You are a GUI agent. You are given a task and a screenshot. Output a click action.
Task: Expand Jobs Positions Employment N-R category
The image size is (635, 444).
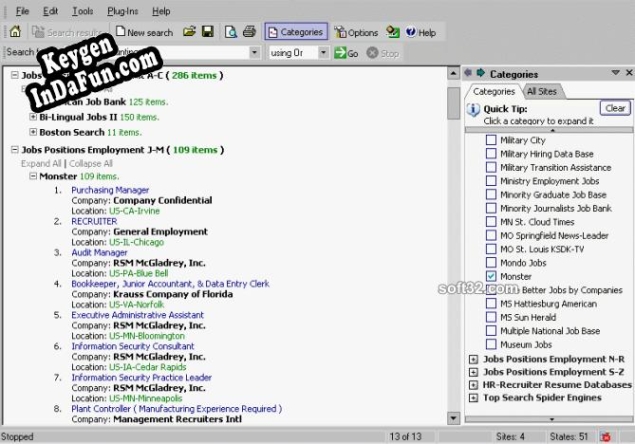pyautogui.click(x=473, y=359)
